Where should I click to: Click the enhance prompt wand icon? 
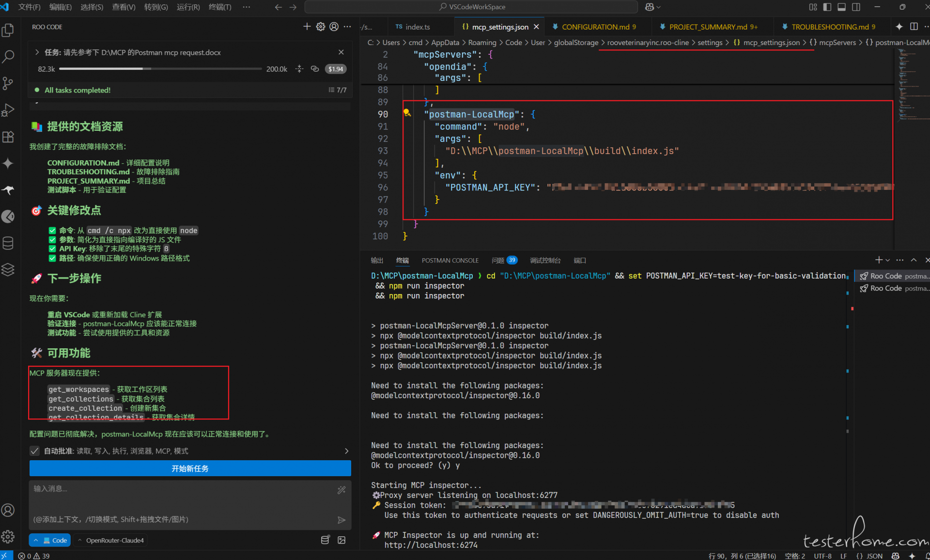341,490
